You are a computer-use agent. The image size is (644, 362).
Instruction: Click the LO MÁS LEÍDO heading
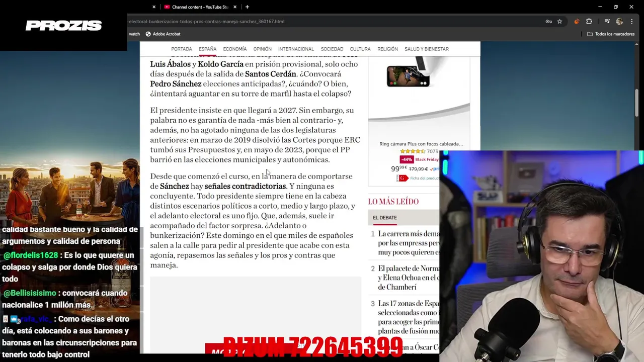(393, 202)
